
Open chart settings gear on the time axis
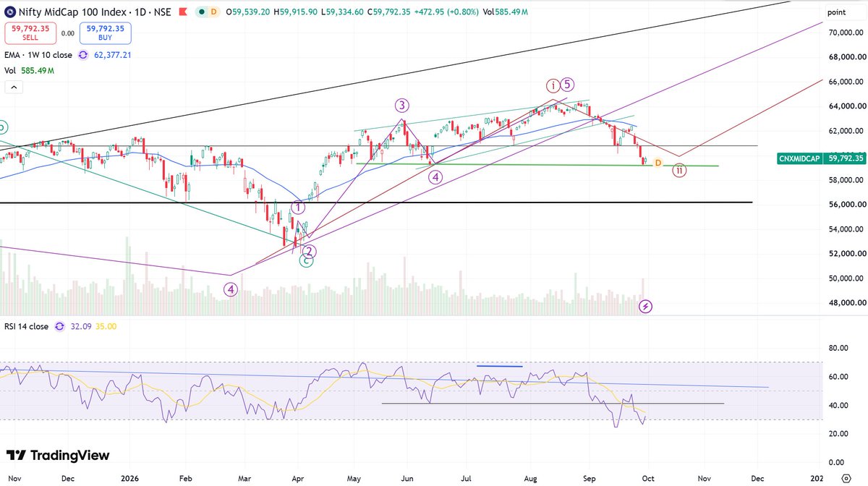pyautogui.click(x=846, y=477)
